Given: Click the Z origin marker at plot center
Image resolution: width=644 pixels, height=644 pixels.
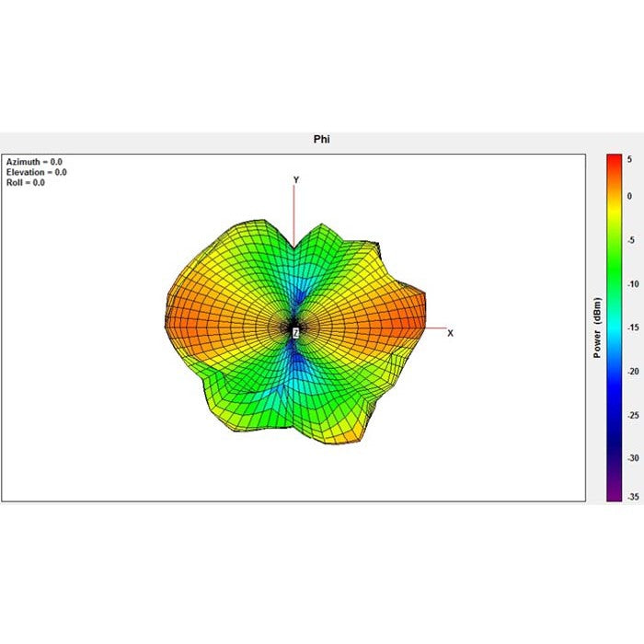Looking at the screenshot, I should coord(295,332).
